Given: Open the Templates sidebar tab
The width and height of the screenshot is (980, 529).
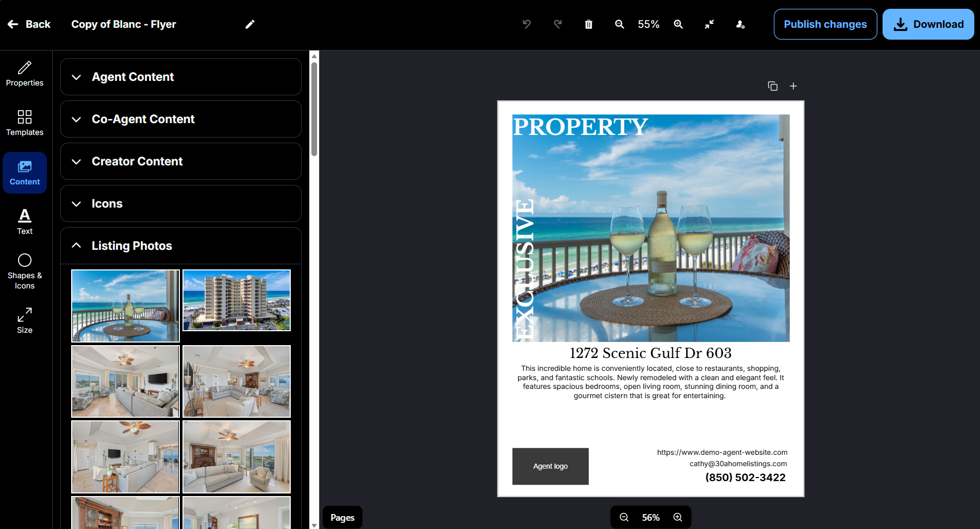Looking at the screenshot, I should click(25, 123).
